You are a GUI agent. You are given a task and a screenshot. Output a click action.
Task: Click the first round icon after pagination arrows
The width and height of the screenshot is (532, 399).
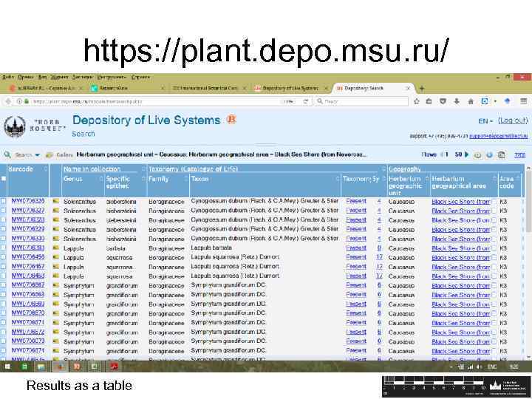[477, 155]
